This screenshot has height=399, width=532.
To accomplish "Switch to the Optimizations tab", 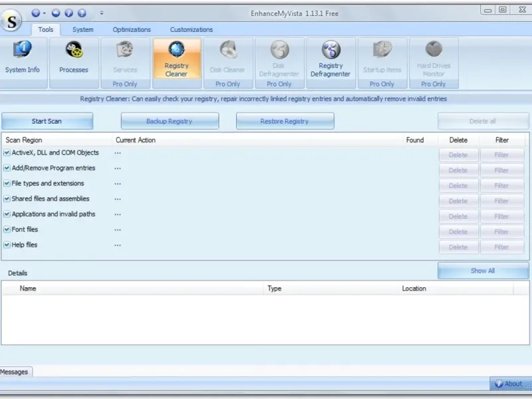I will click(x=132, y=29).
